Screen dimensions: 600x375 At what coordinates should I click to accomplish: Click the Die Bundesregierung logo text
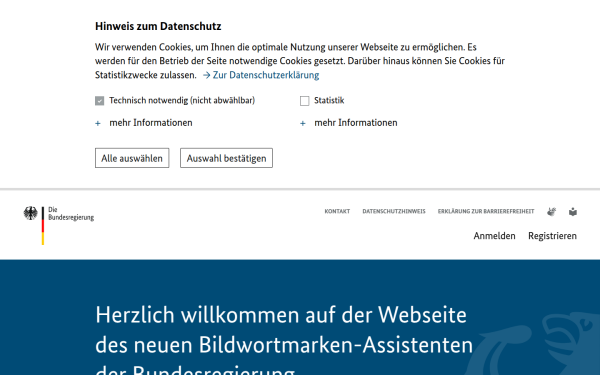click(71, 214)
